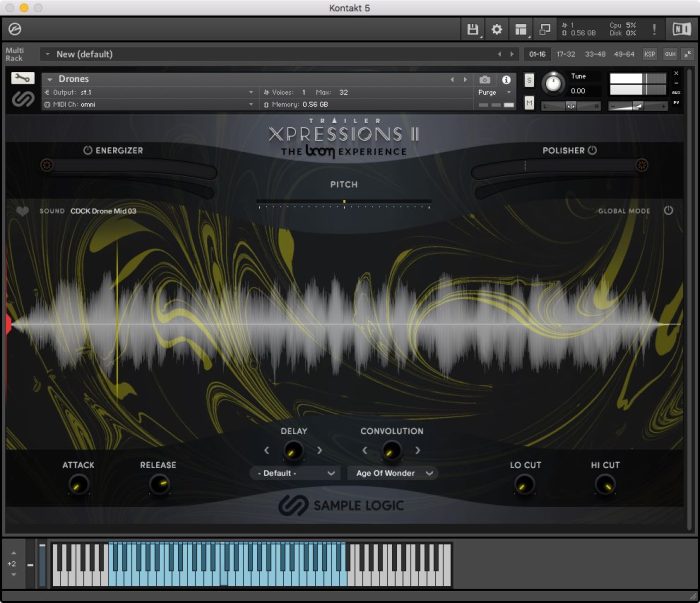Click the Sample Logic logo

pyautogui.click(x=342, y=505)
